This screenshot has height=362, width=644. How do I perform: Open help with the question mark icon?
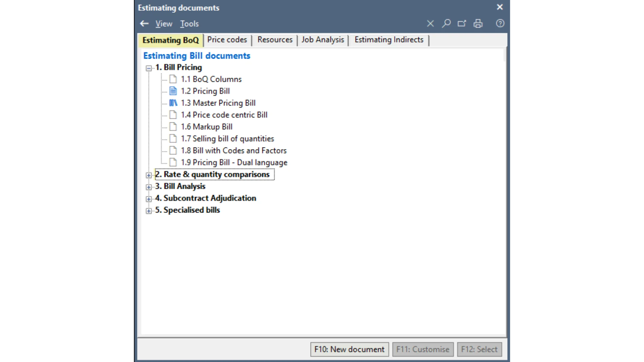click(500, 23)
